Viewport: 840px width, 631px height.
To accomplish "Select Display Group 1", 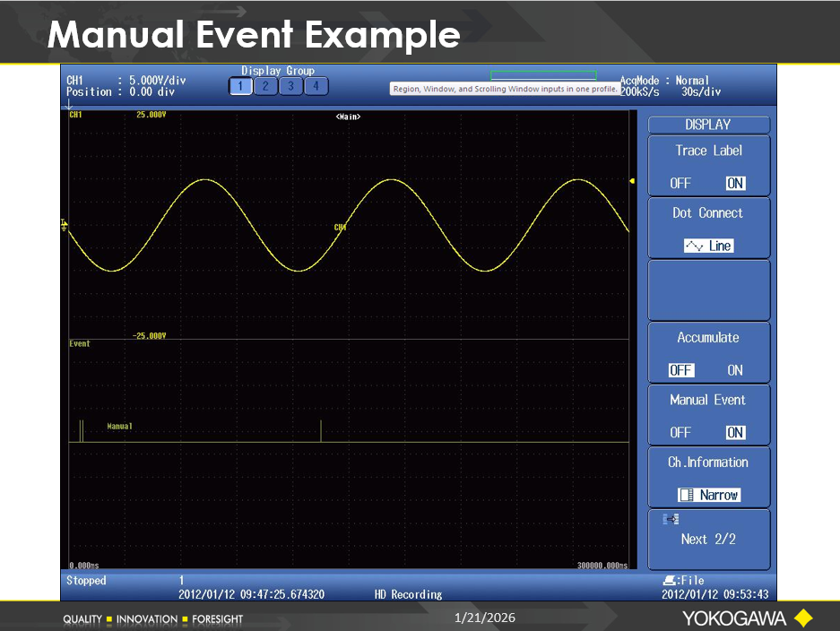I will tap(241, 86).
